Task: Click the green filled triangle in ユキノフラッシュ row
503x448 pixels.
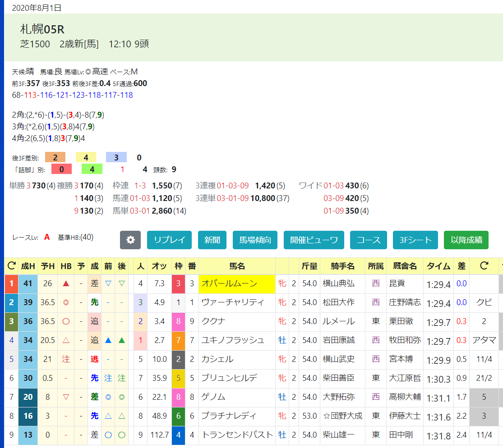Action: click(x=122, y=340)
